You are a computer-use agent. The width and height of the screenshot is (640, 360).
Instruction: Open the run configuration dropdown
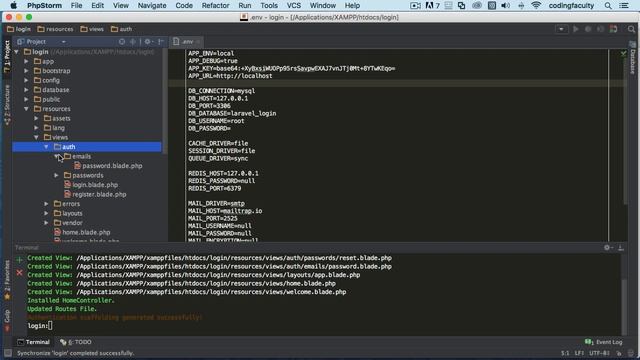561,29
